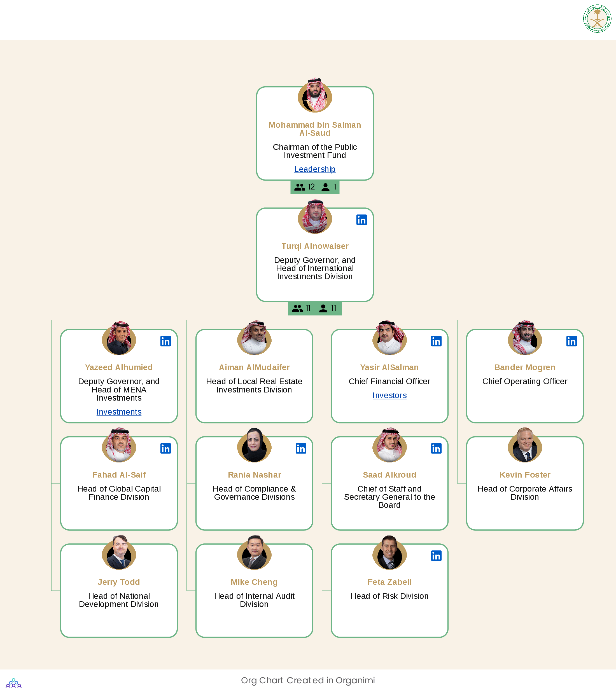Click Kevin Foster's profile photo
The height and width of the screenshot is (699, 616).
(x=525, y=445)
